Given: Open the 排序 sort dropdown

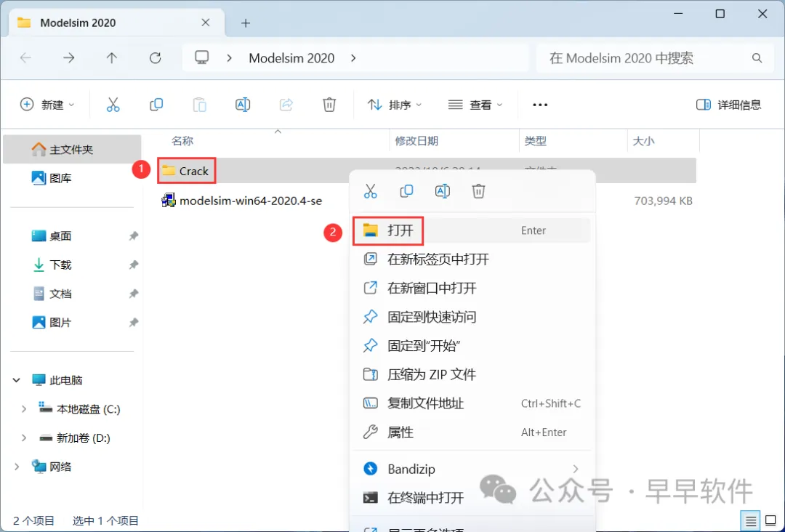Looking at the screenshot, I should [x=395, y=105].
